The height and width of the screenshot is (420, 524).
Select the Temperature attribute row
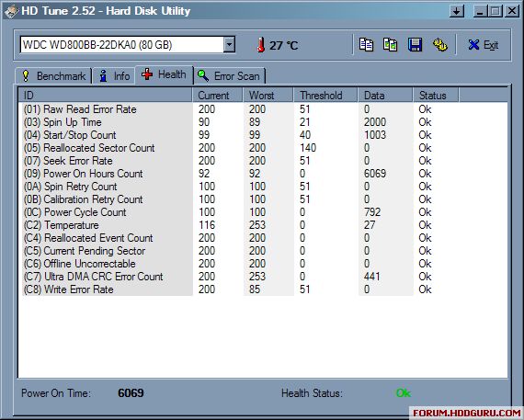point(227,225)
